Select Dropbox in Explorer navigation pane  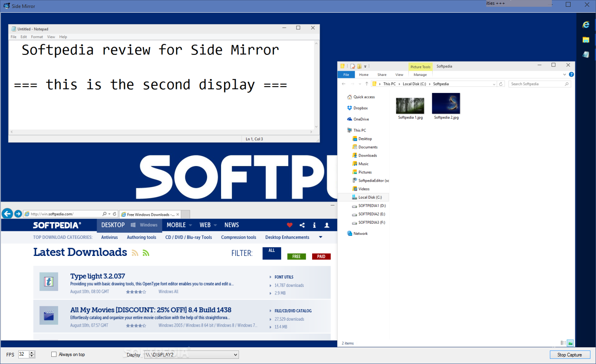[x=357, y=108]
